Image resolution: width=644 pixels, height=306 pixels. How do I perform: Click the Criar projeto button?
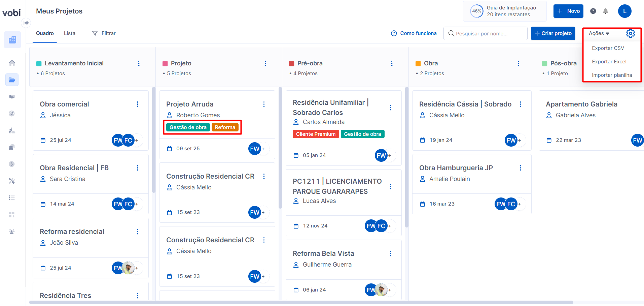[x=553, y=33]
